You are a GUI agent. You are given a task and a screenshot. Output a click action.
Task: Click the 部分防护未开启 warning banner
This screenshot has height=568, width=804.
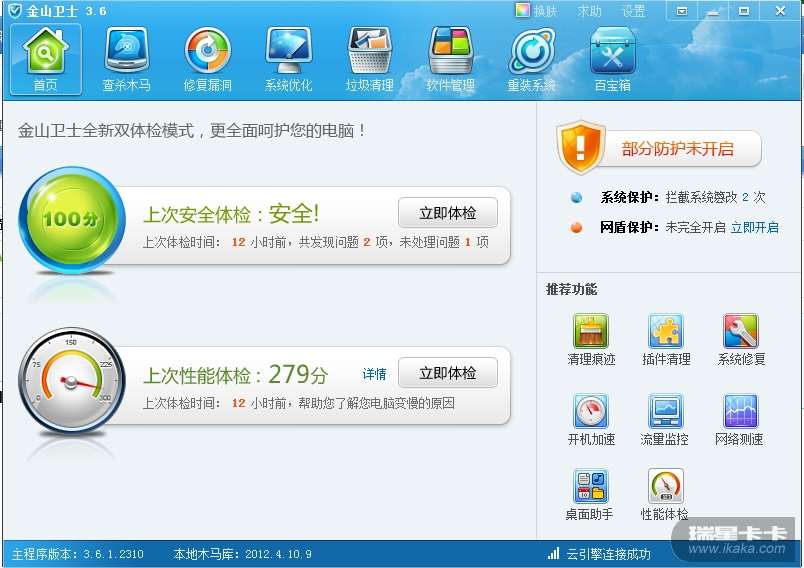pyautogui.click(x=677, y=149)
